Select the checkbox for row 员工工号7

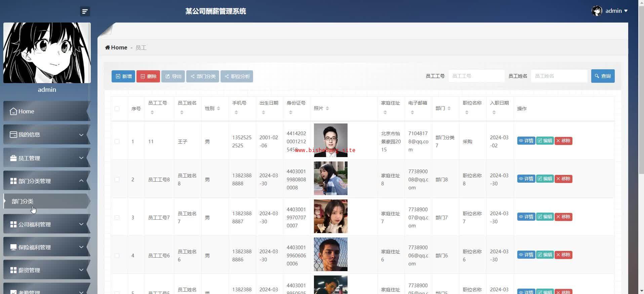117,218
